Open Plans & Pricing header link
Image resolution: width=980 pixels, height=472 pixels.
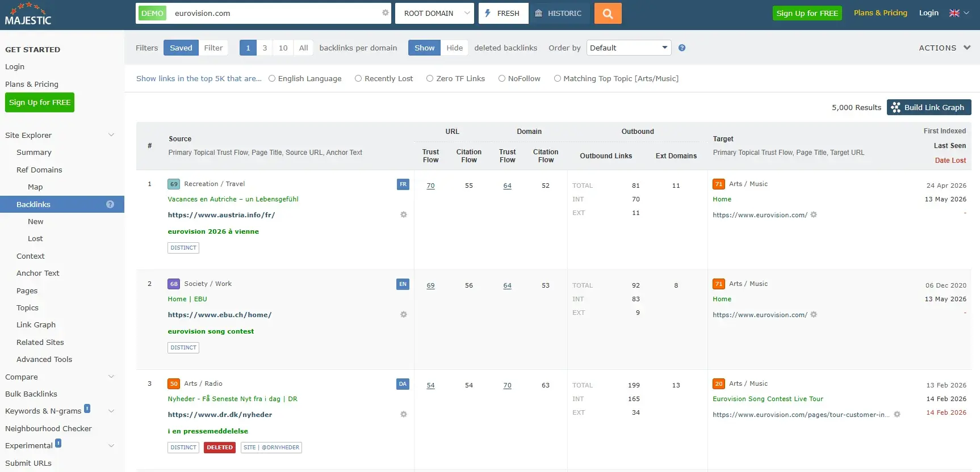[x=881, y=12]
